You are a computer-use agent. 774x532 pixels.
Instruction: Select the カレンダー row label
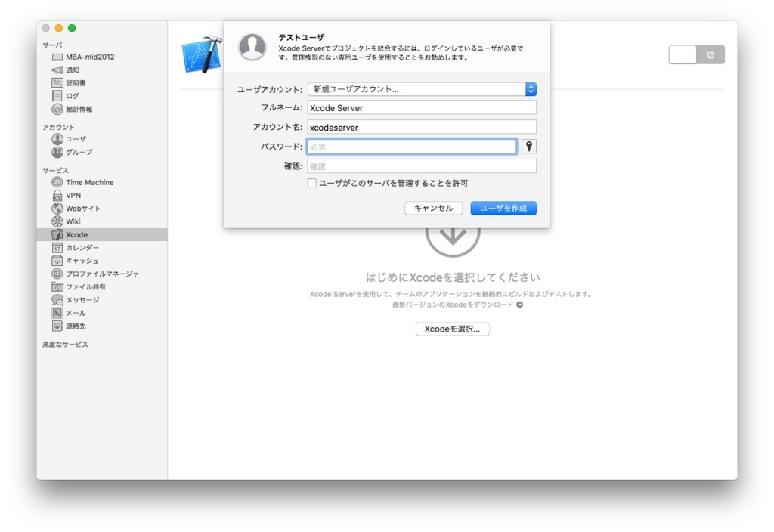(x=82, y=248)
